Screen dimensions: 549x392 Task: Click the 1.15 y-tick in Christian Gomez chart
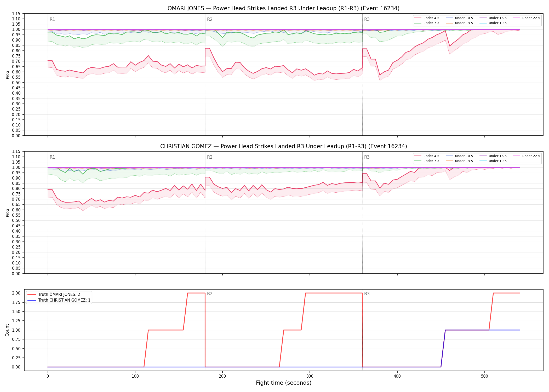[x=16, y=152]
